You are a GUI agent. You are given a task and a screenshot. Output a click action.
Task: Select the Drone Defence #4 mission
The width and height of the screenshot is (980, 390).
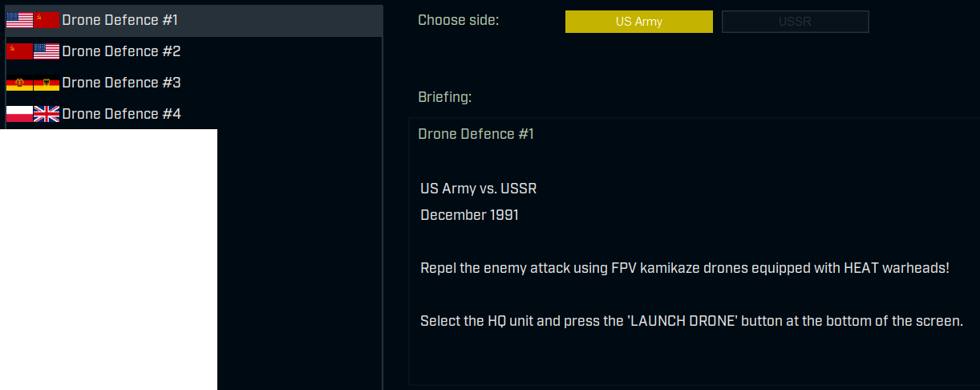click(121, 114)
